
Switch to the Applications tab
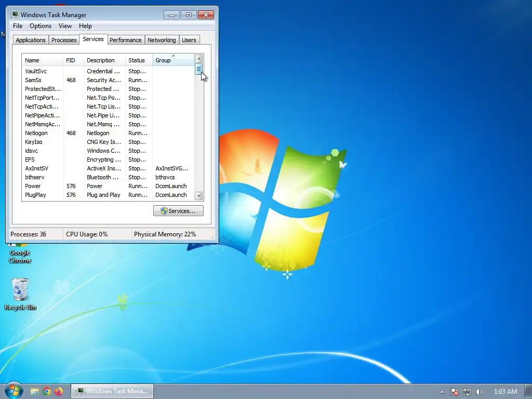(x=31, y=39)
